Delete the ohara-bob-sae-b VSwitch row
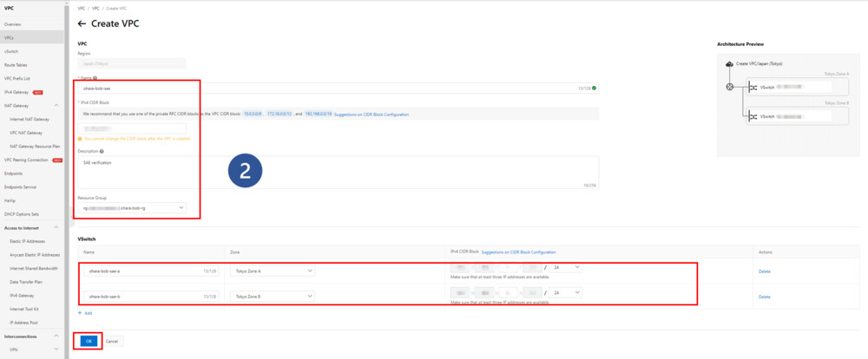 pyautogui.click(x=765, y=297)
